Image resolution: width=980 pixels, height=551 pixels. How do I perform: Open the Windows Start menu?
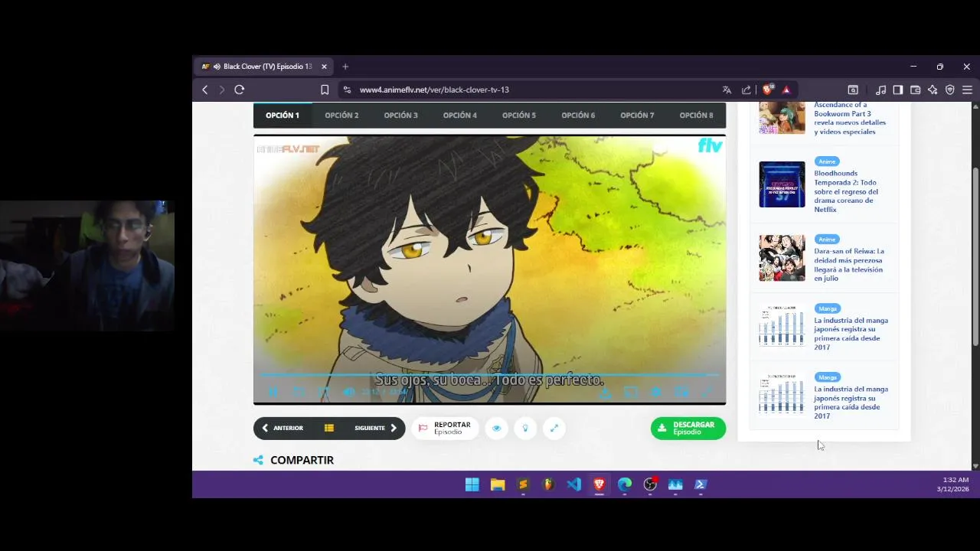pos(472,484)
